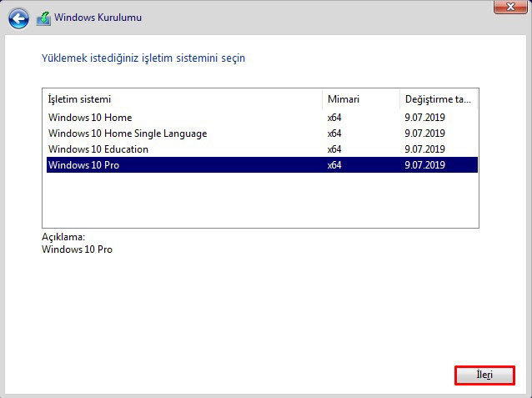Viewport: 532px width, 398px height.
Task: Click x64 in the Windows 10 Pro row
Action: click(x=334, y=165)
